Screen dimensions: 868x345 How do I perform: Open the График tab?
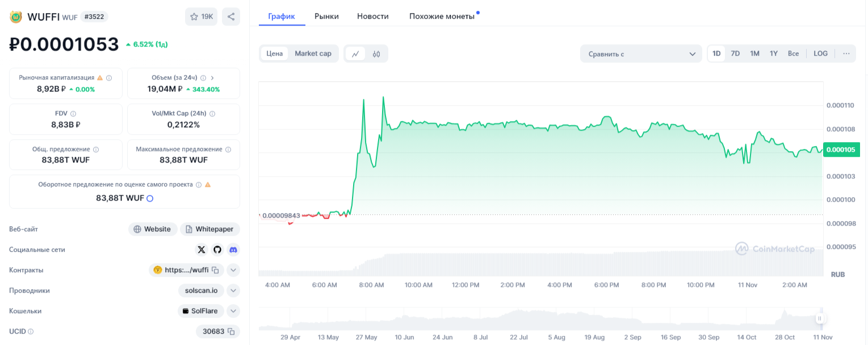(x=282, y=16)
